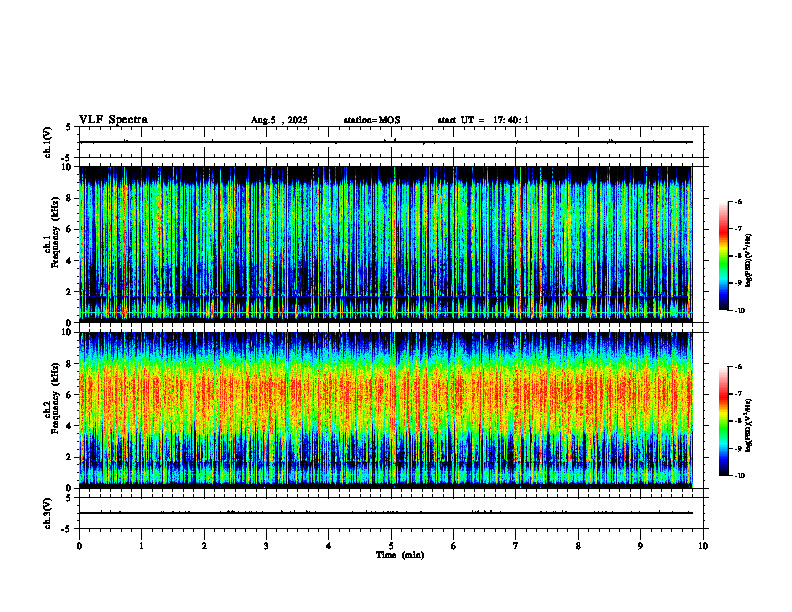
Task: Click the "ch.1(V)" vertical axis label
Action: pos(47,142)
